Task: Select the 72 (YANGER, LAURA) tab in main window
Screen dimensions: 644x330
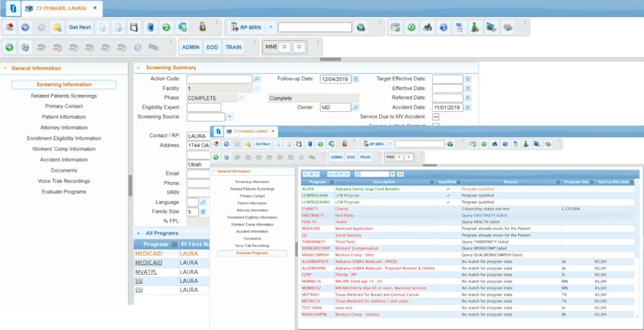Action: (62, 8)
